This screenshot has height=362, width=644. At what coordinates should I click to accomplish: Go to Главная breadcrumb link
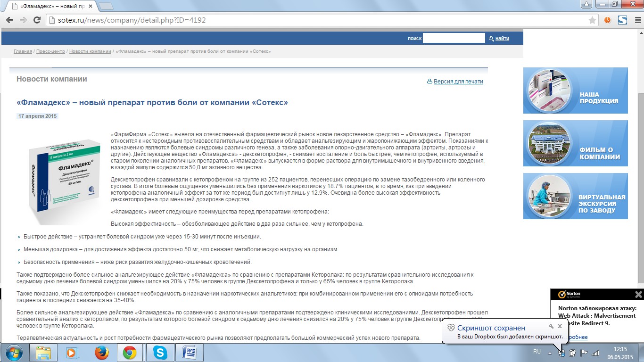(23, 51)
